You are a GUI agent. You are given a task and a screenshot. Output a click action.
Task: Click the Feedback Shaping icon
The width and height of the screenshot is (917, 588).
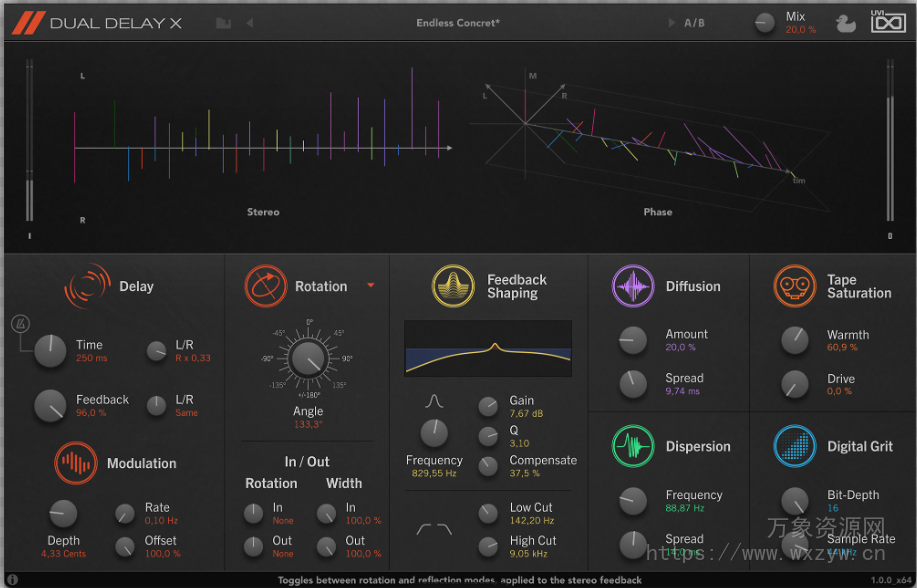pyautogui.click(x=453, y=285)
